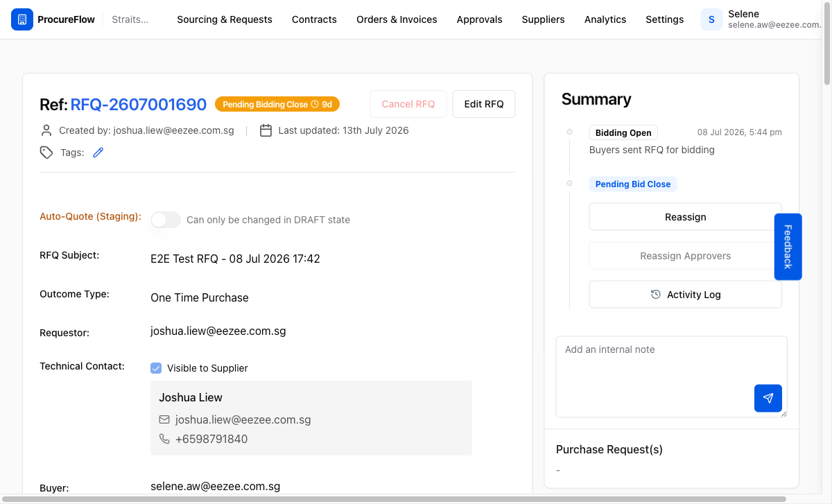The height and width of the screenshot is (504, 832).
Task: Open the Feedback side tab
Action: (788, 247)
